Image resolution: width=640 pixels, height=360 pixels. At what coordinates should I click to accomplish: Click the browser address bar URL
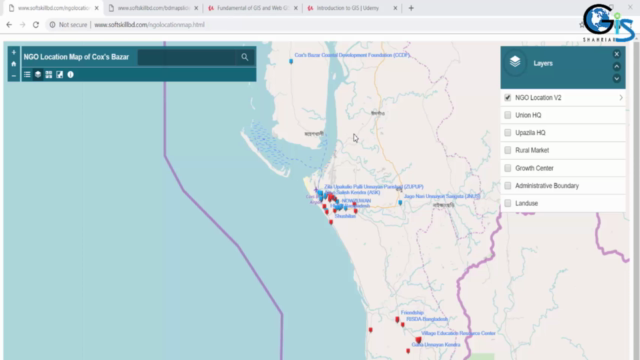coord(149,25)
